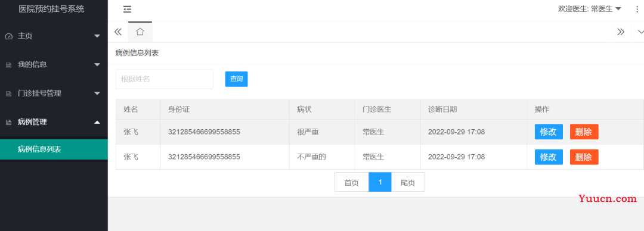Viewport: 644px width, 231px height.
Task: Click the document icon beside 我的信息
Action: click(x=8, y=65)
